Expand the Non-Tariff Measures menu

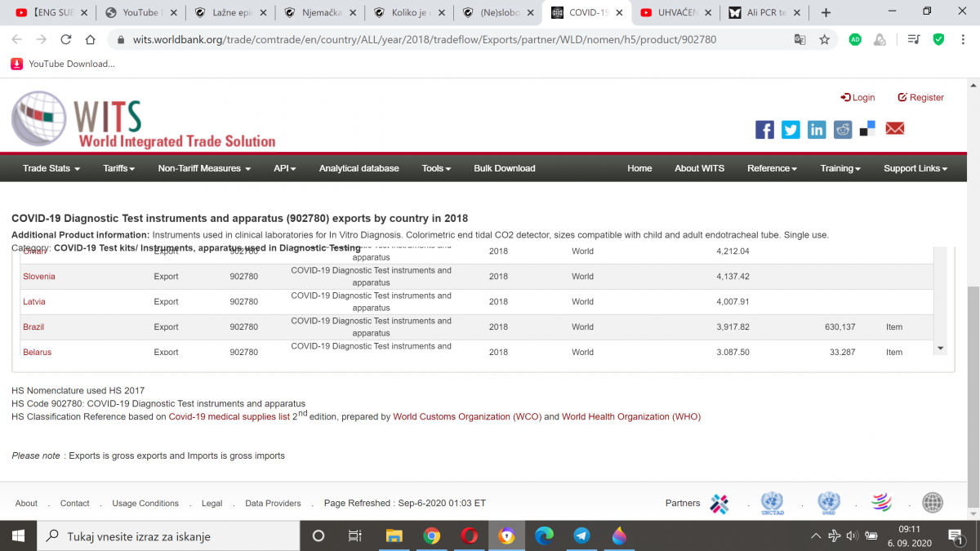[204, 168]
